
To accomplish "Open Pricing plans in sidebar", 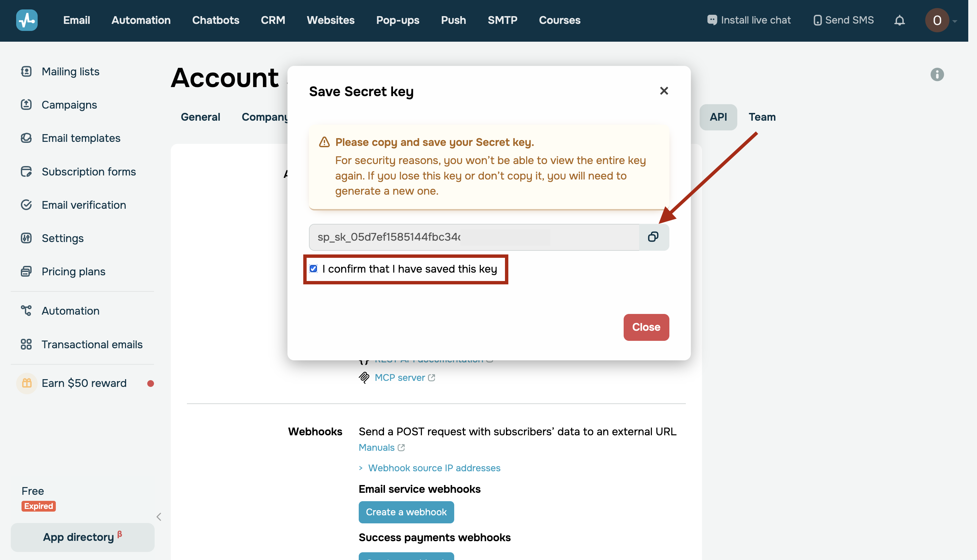I will (74, 272).
